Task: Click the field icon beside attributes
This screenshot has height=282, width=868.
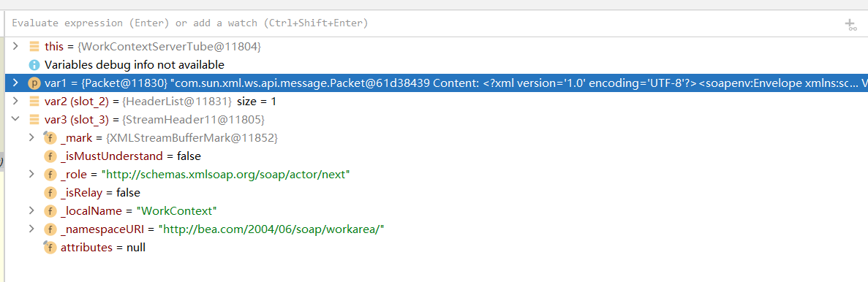Action: [x=50, y=247]
